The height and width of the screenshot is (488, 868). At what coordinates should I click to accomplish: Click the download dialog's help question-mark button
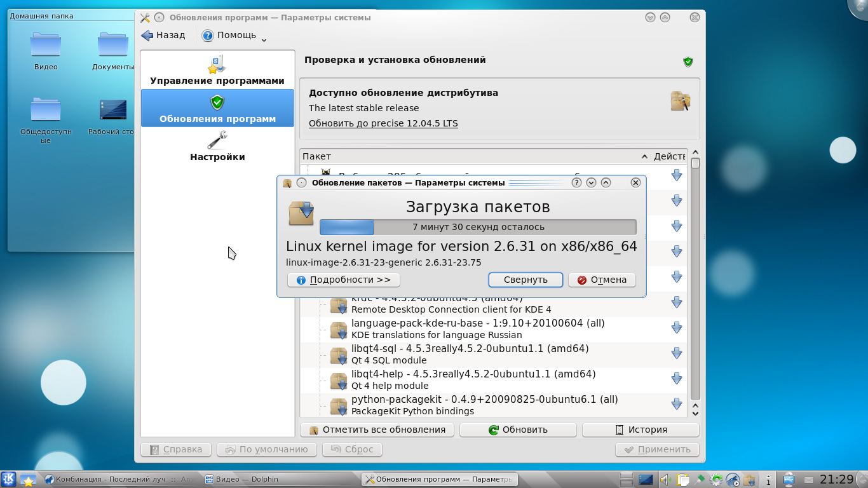tap(576, 182)
